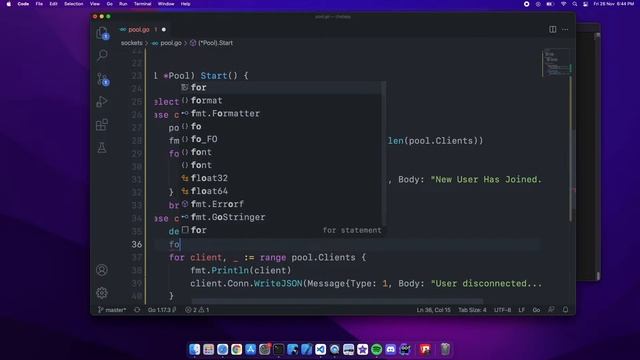Choose the 'for' statement snippet suggestion
Screen dimensions: 640x360
pyautogui.click(x=282, y=230)
